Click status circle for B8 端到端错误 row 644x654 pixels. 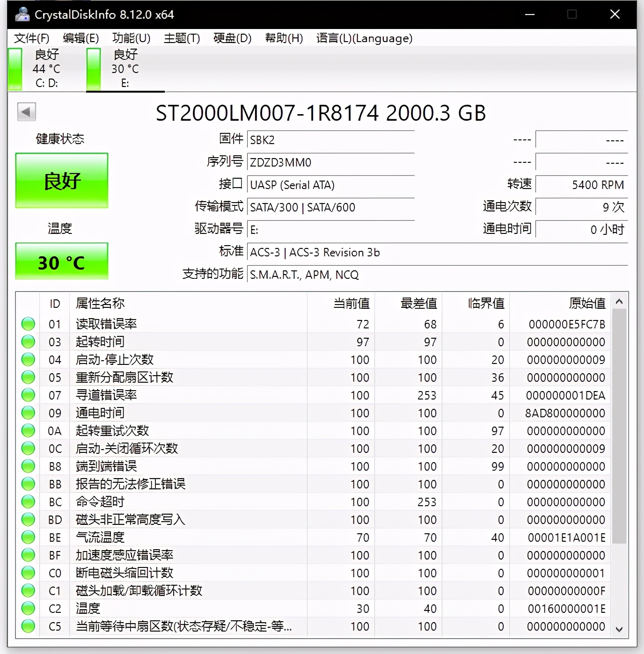point(28,466)
